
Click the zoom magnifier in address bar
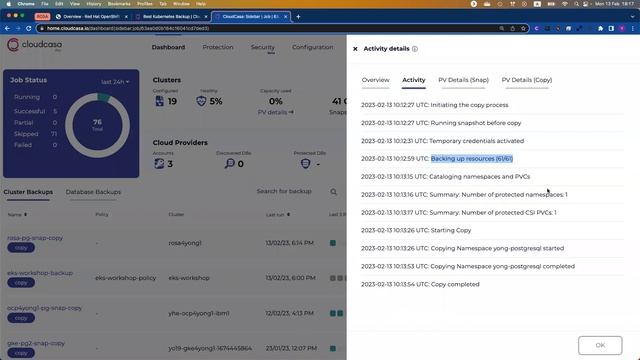(502, 28)
